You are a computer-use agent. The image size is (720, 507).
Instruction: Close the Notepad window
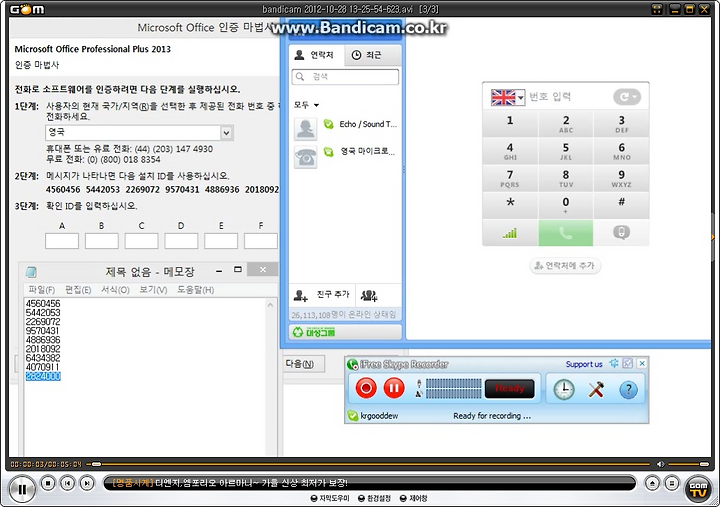(263, 270)
